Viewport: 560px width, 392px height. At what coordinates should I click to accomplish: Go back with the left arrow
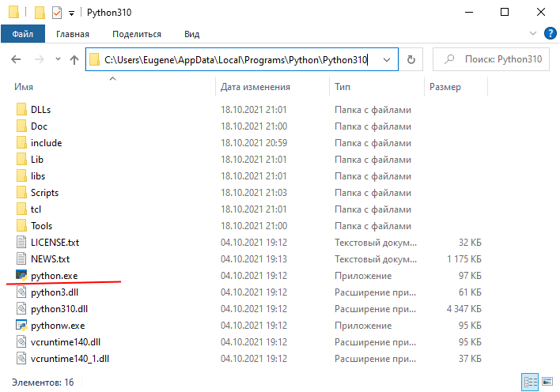[16, 59]
